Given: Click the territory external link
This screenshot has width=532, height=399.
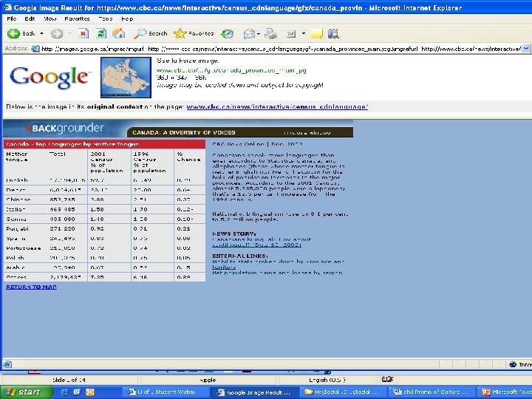Looking at the screenshot, I should 224,267.
